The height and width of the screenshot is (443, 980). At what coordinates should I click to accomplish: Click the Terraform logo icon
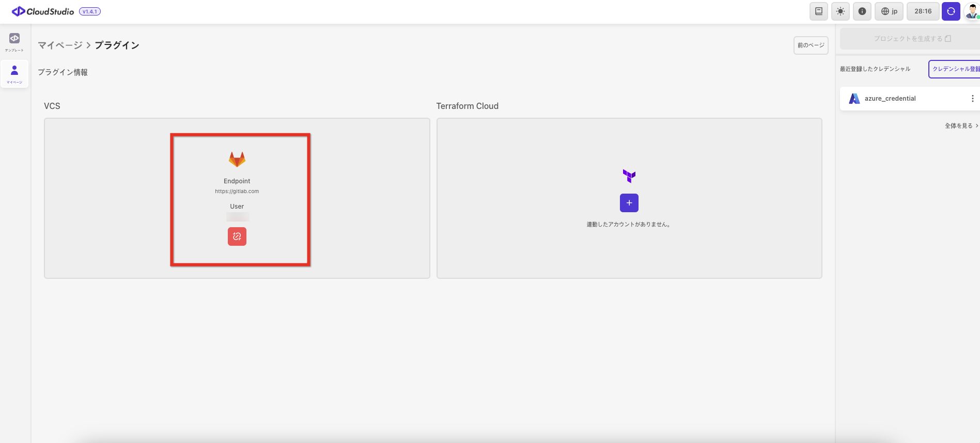(629, 176)
